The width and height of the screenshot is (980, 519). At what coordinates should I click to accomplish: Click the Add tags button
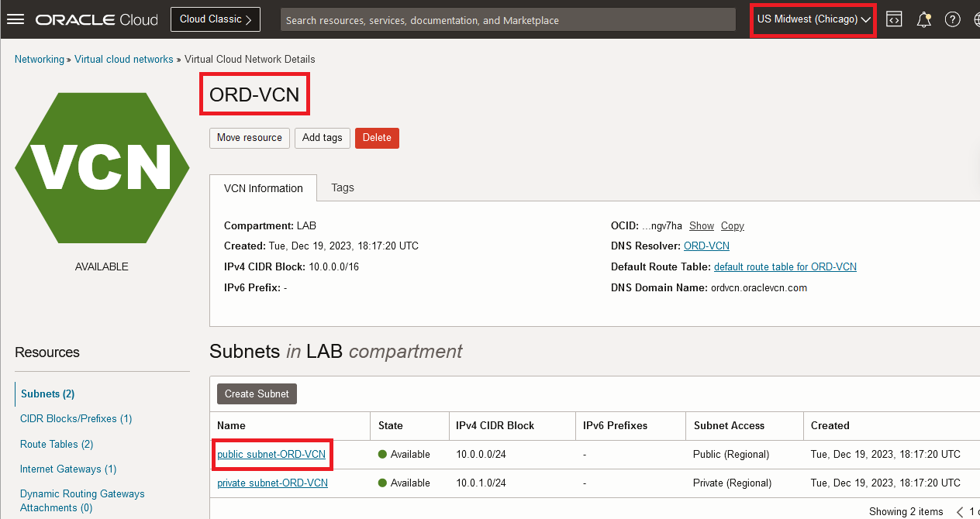pos(323,138)
